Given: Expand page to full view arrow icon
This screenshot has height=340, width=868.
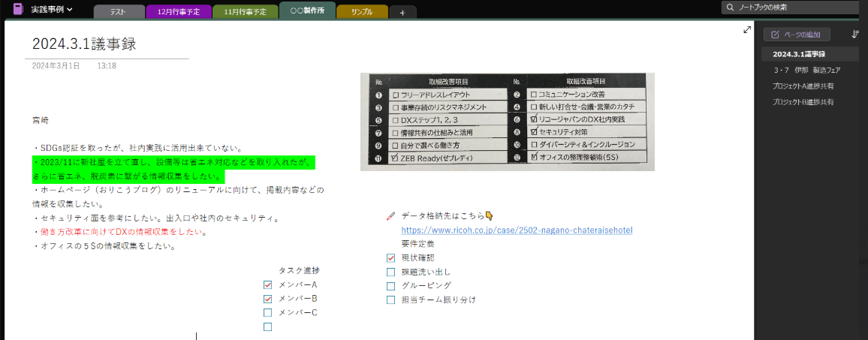Looking at the screenshot, I should 747,30.
